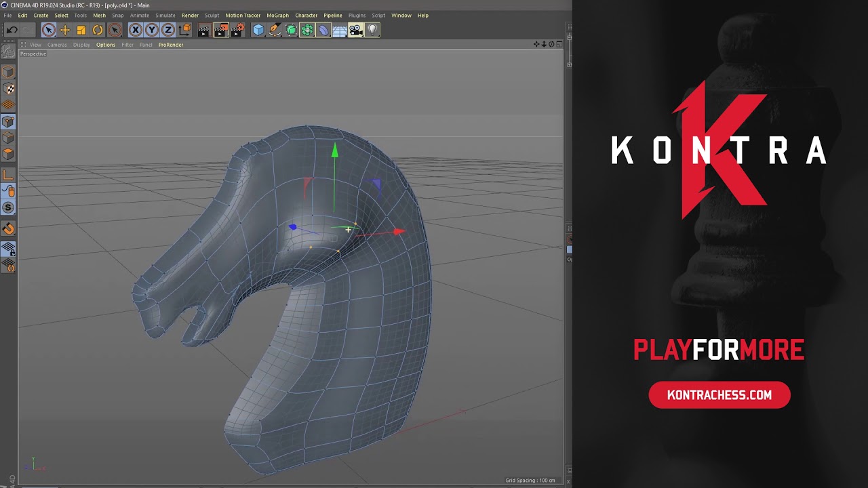
Task: Switch to Edges mode
Action: tap(8, 138)
